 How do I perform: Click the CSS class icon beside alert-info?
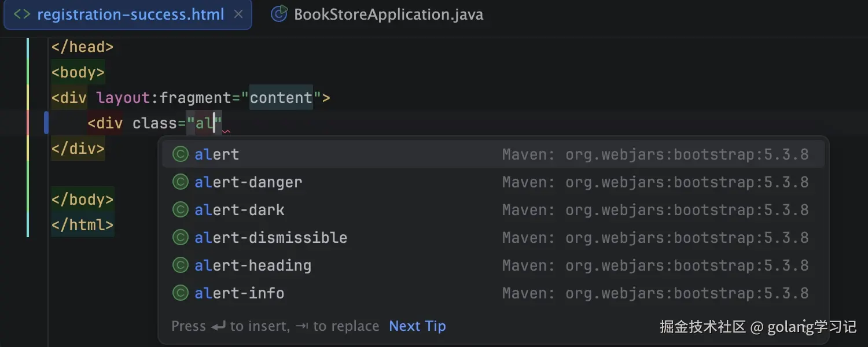181,293
